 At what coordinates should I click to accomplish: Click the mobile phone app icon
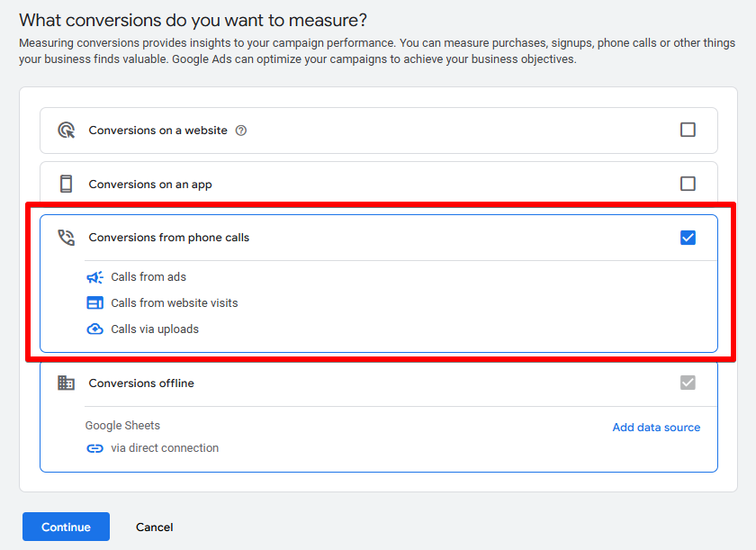point(66,185)
